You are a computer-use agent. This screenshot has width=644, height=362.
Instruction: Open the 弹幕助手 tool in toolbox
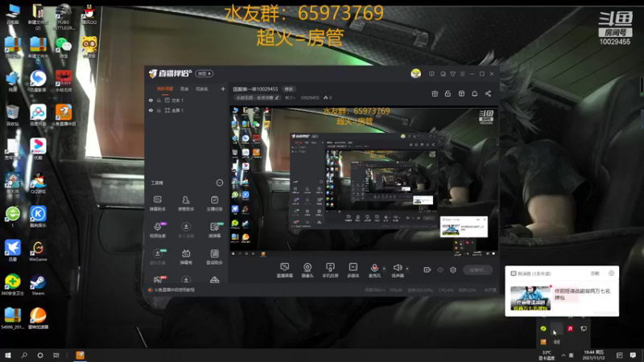click(x=157, y=204)
